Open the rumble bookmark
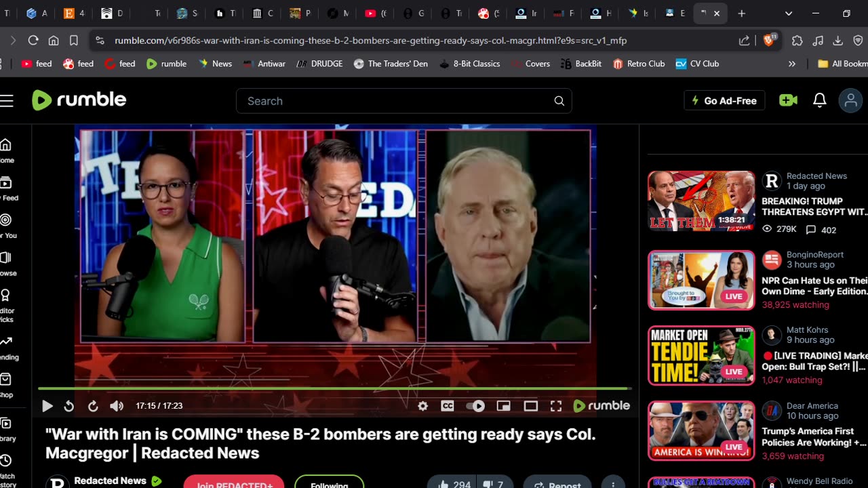The height and width of the screenshot is (488, 868). click(x=167, y=64)
